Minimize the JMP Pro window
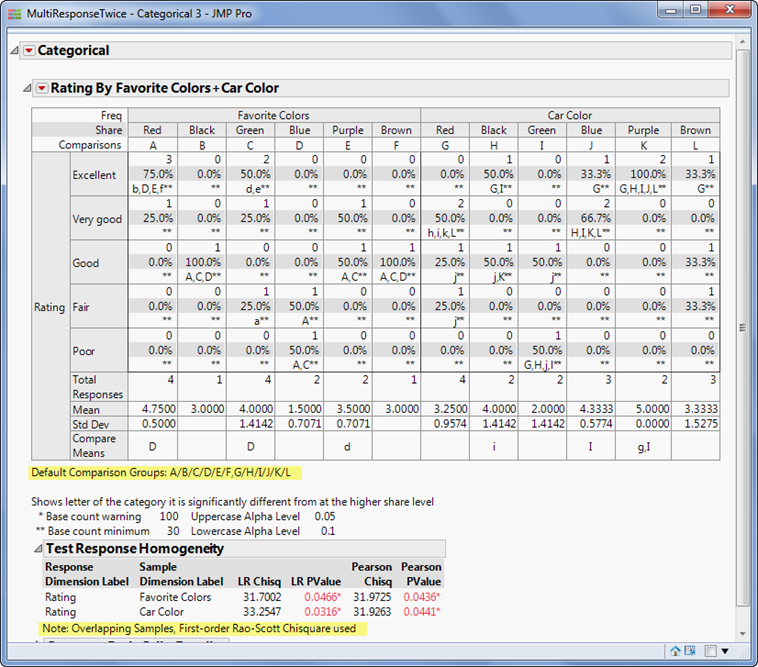This screenshot has height=667, width=758. 671,10
